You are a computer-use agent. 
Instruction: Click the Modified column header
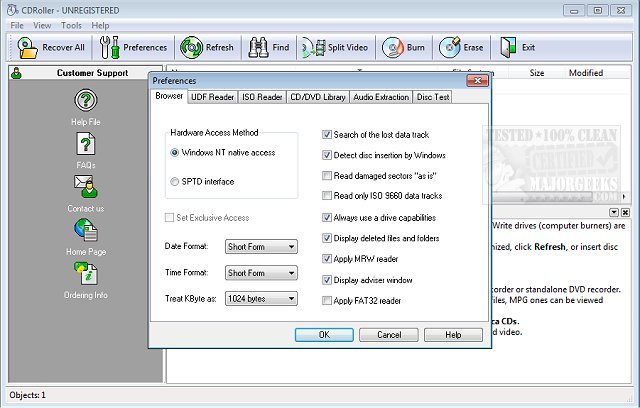point(586,73)
